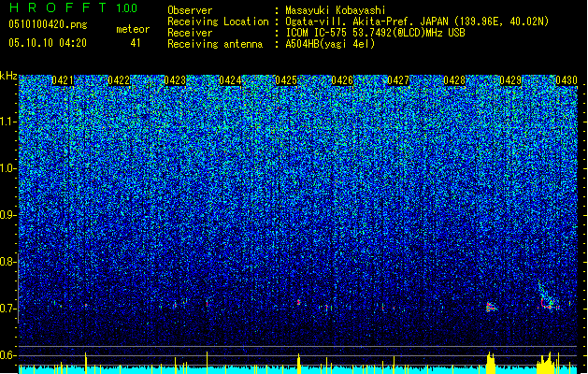The image size is (588, 374).
Task: Click the meteor label
Action: (x=133, y=29)
